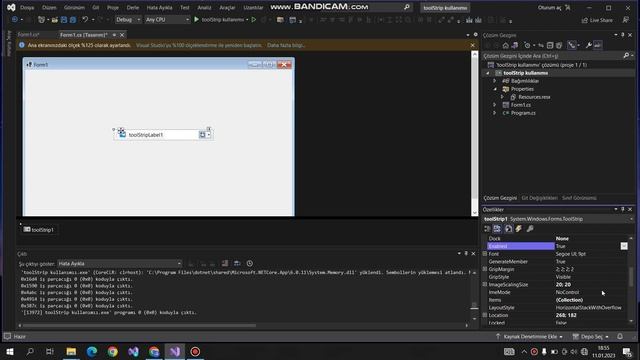Click the Show All Files icon in Solution Explorer
This screenshot has height=360, width=640.
click(x=559, y=45)
